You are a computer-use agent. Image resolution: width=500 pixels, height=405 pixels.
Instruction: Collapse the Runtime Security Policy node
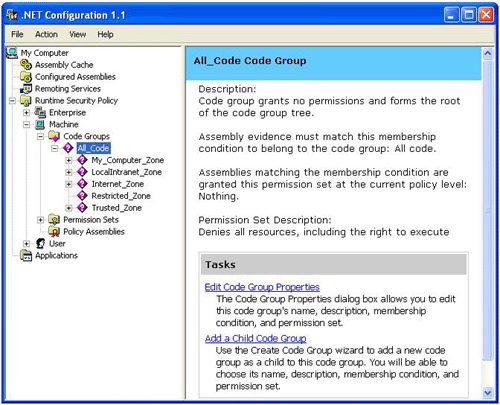tap(12, 101)
